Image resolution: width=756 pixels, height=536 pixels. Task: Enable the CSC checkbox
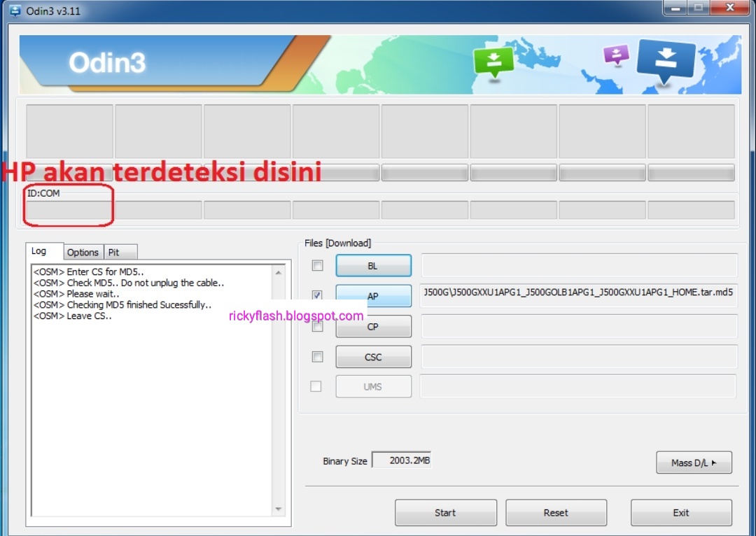pos(317,357)
